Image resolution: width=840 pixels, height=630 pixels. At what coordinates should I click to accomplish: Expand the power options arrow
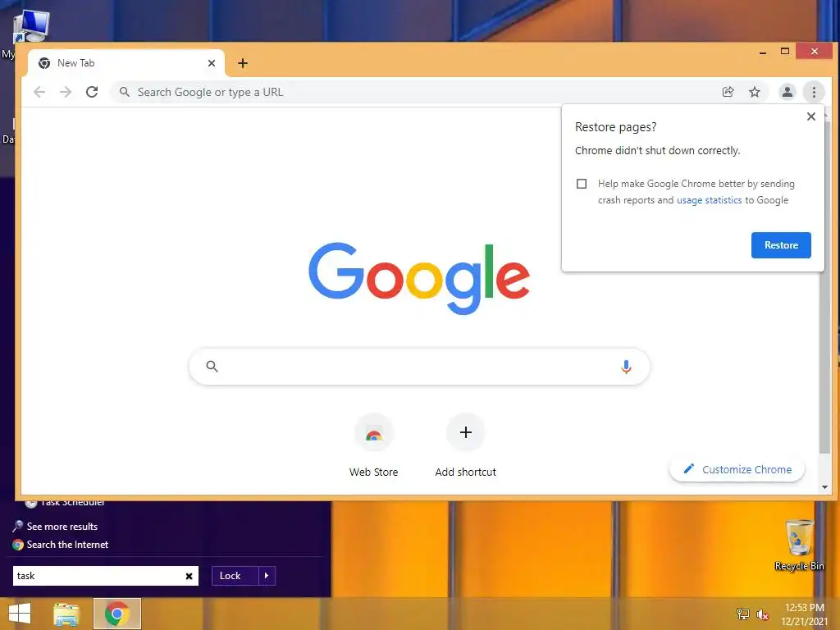[267, 576]
